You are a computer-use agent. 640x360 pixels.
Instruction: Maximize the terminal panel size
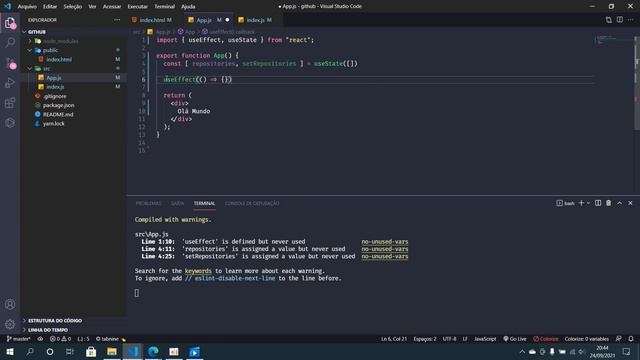620,203
